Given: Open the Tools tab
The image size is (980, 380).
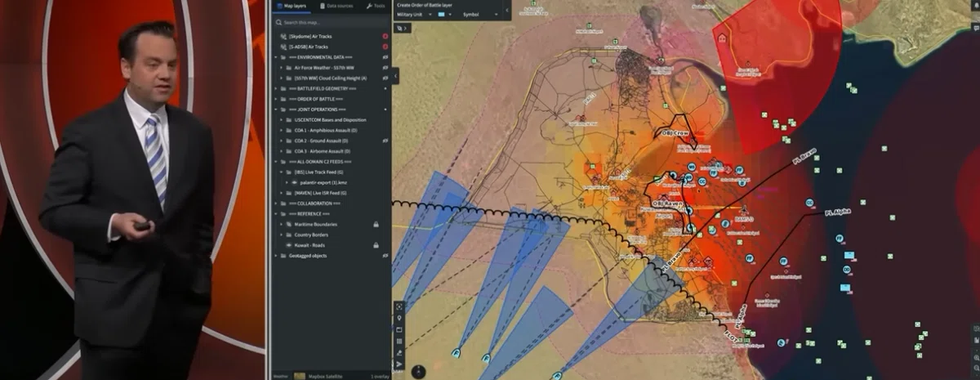Looking at the screenshot, I should click(376, 6).
